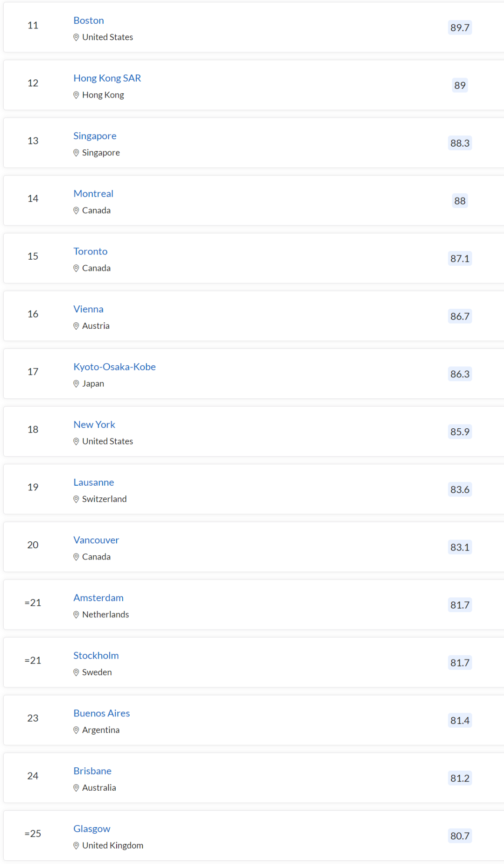The height and width of the screenshot is (864, 504).
Task: Click the pin icon beside Switzerland
Action: tap(76, 499)
